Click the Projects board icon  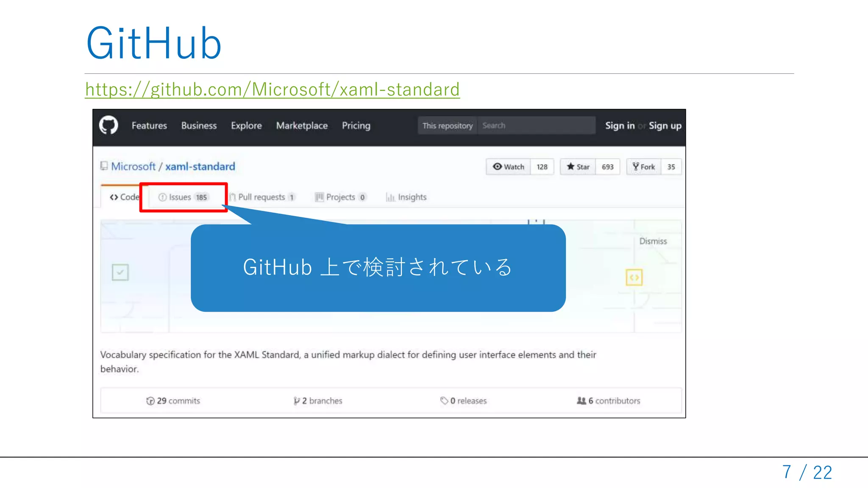[319, 197]
